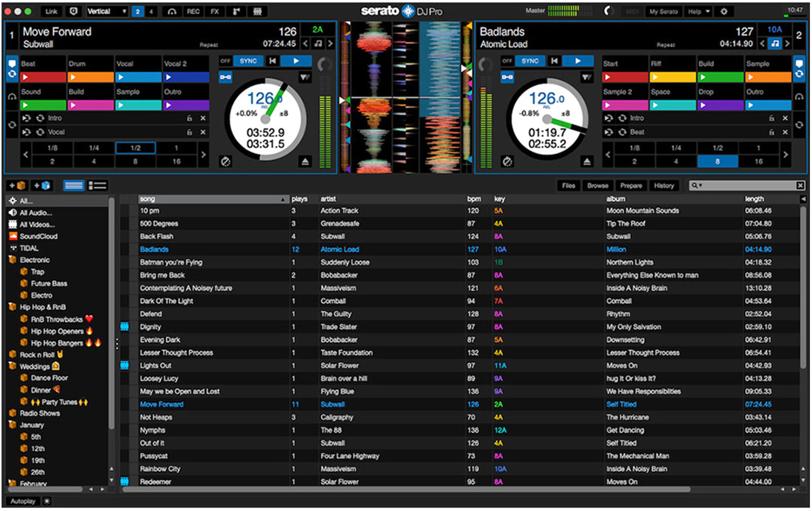Image resolution: width=812 pixels, height=511 pixels.
Task: Open the sampler panel icon in top toolbar
Action: [x=236, y=11]
